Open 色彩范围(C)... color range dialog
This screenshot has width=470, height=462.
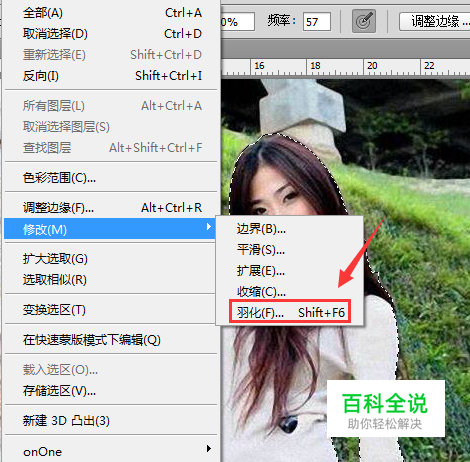[x=110, y=178]
